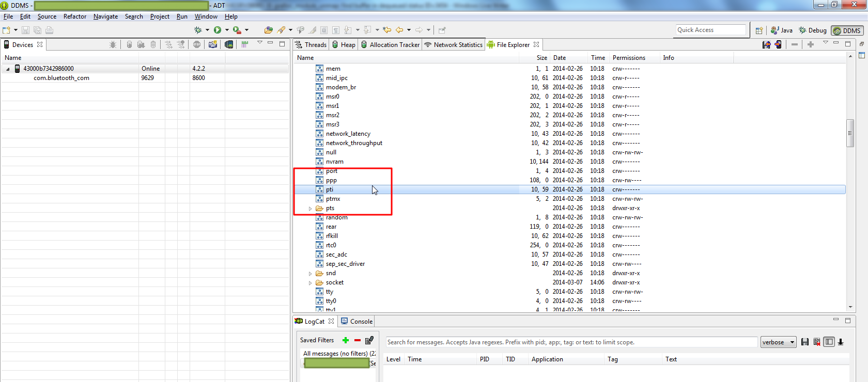Click the systrace capture icon in Devices

(245, 44)
